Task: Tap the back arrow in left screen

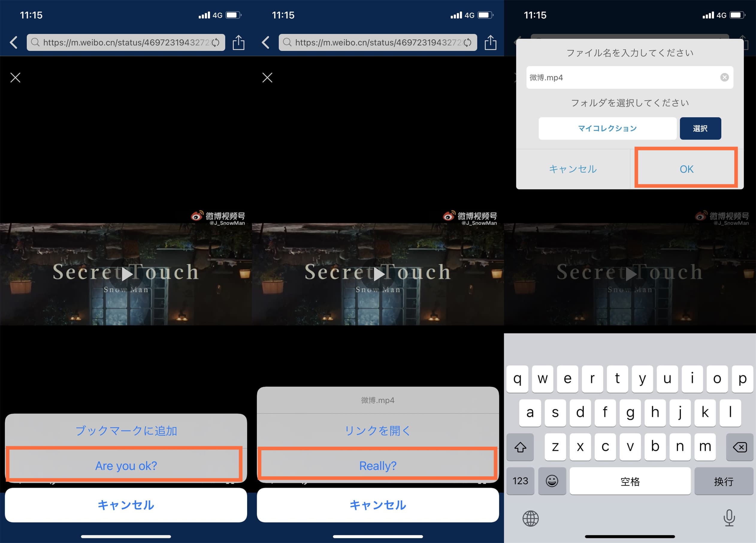Action: coord(14,42)
